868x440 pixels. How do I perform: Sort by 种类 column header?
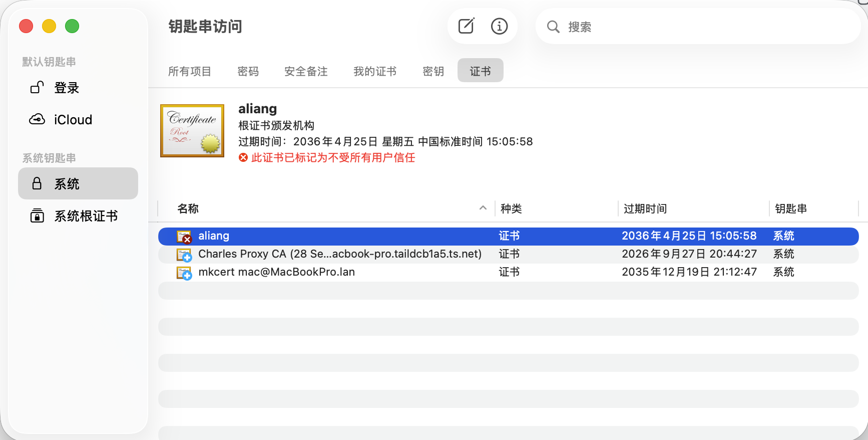click(x=511, y=208)
